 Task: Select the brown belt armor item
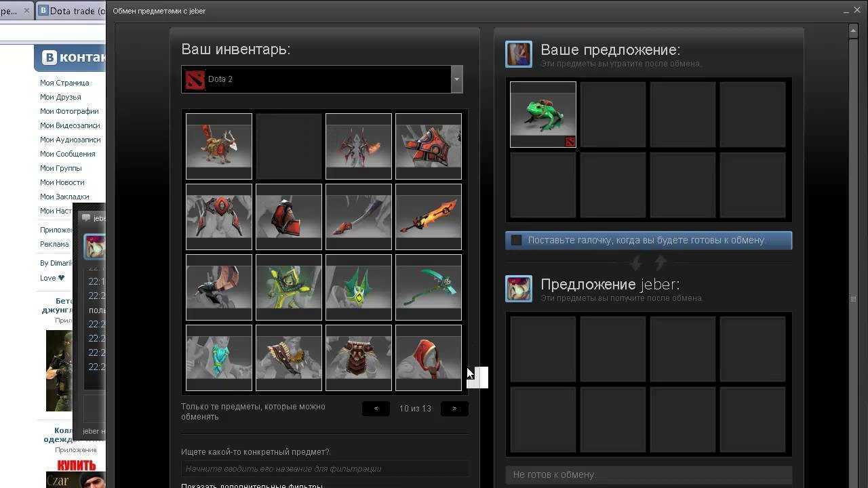click(359, 358)
